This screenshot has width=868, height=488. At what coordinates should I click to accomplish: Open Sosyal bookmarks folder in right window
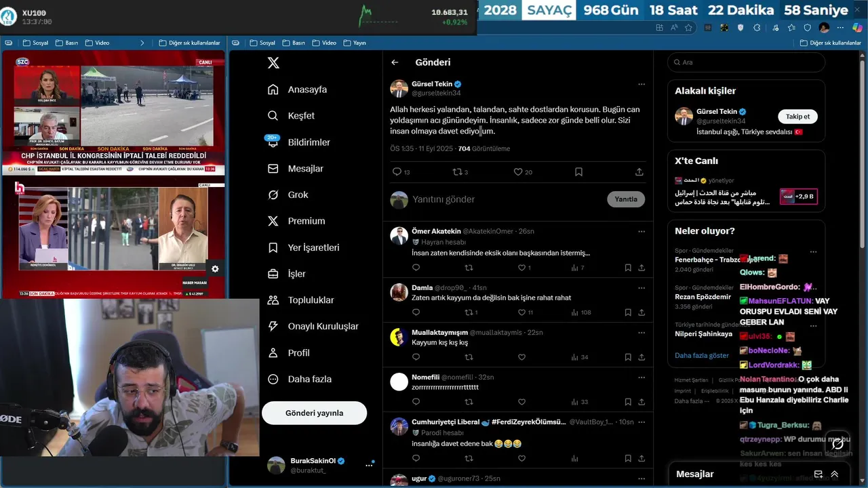262,43
